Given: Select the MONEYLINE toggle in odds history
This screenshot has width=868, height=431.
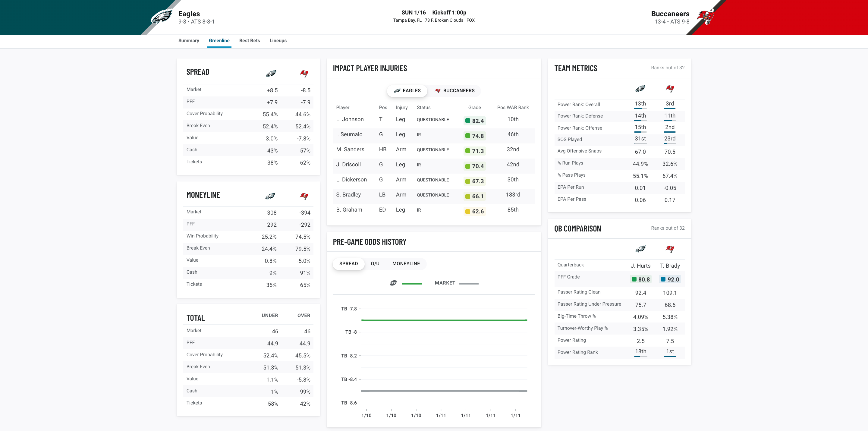Looking at the screenshot, I should [406, 263].
